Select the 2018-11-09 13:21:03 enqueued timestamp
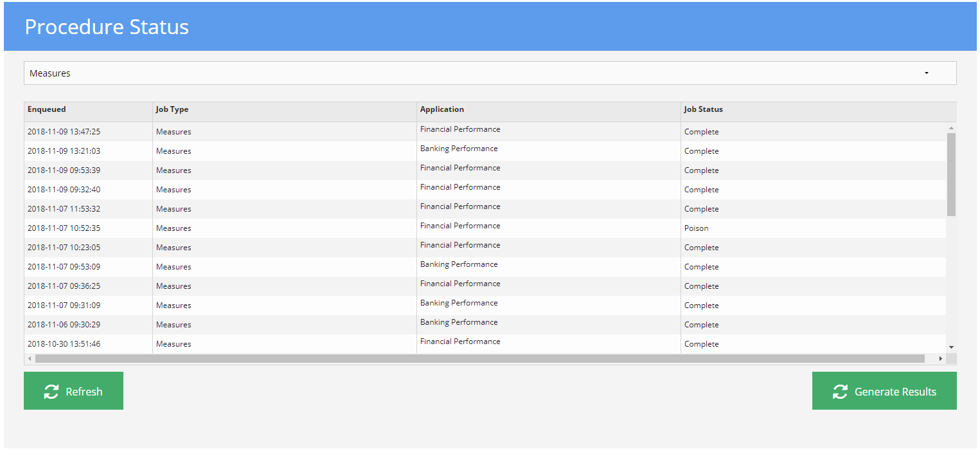Image resolution: width=980 pixels, height=456 pixels. point(64,151)
